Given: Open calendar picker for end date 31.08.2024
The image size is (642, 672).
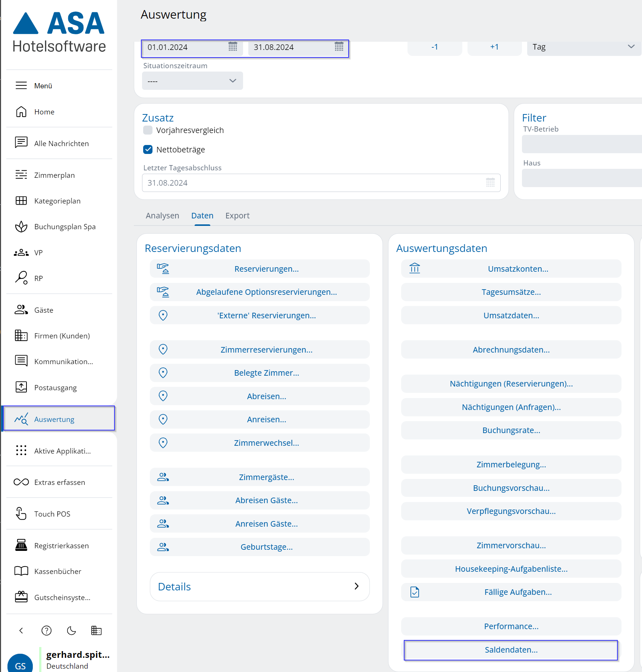Looking at the screenshot, I should (x=339, y=47).
